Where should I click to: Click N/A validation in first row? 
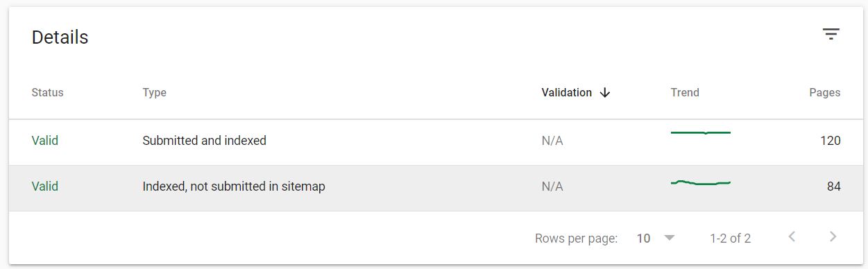click(552, 141)
